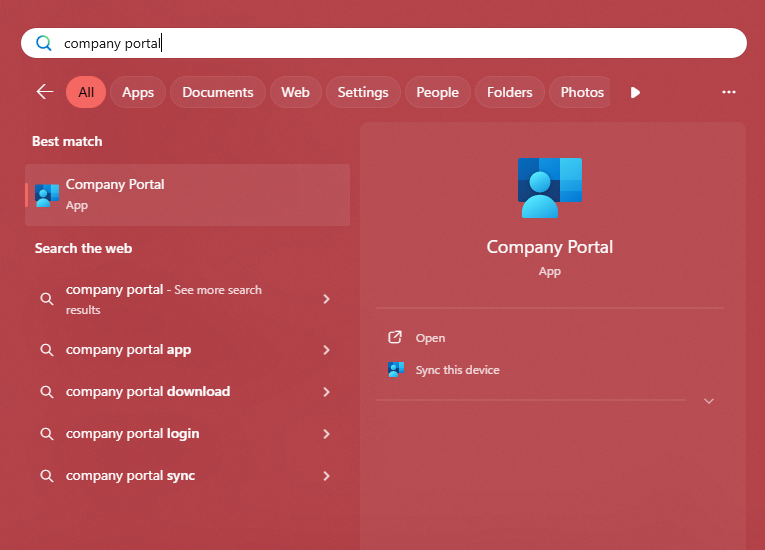This screenshot has height=550, width=765.
Task: Click the Open external-link icon
Action: pyautogui.click(x=395, y=337)
